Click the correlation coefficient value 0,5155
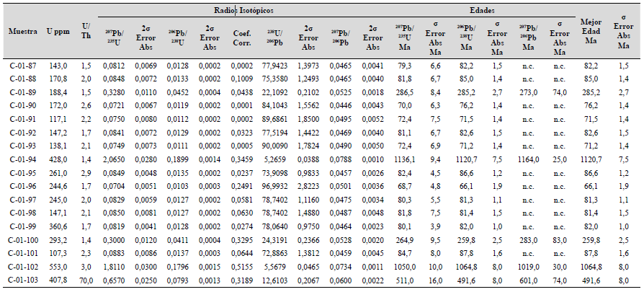 point(242,266)
